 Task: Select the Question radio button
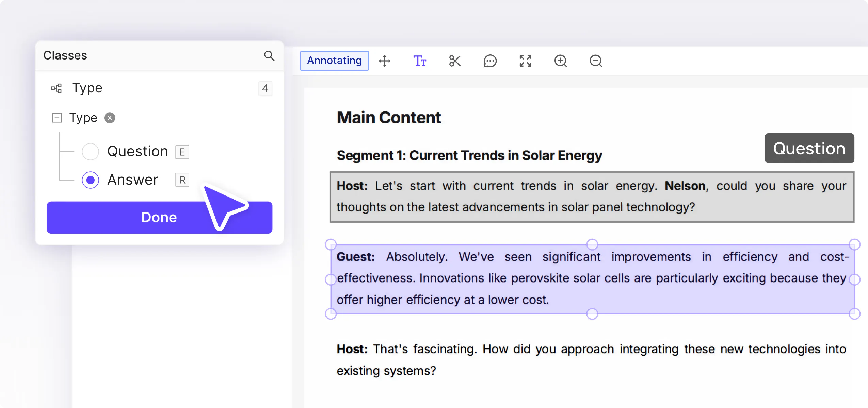tap(91, 152)
